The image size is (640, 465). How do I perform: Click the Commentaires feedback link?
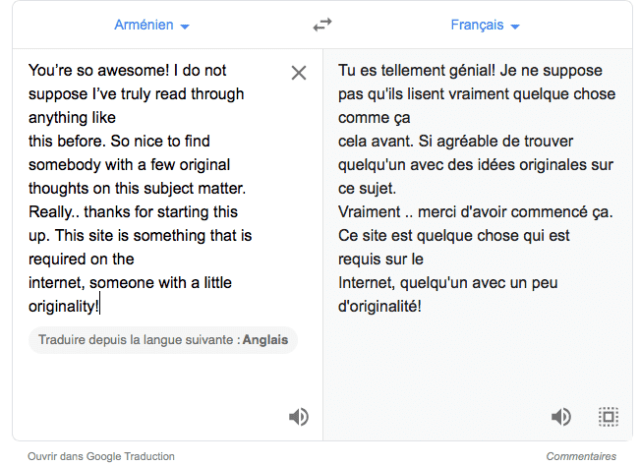point(581,456)
